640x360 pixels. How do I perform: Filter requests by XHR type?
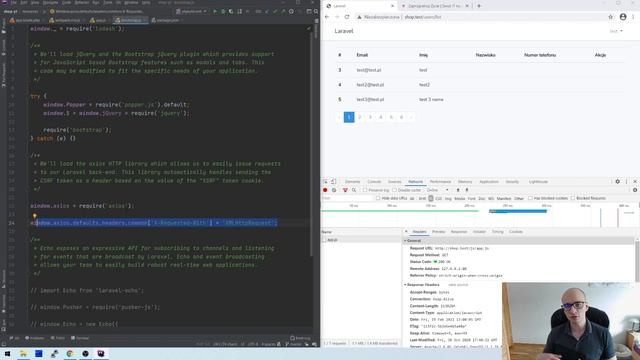coord(422,198)
